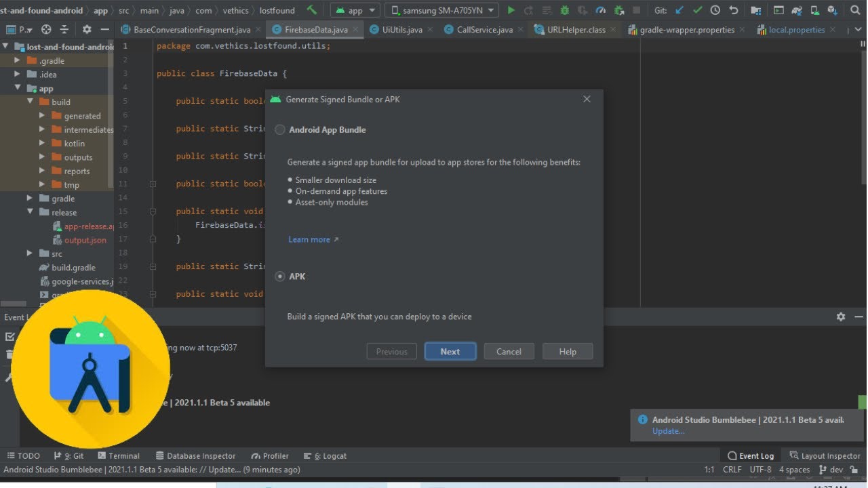Screen dimensions: 868x488
Task: Click Git Commit checkmark icon
Action: coord(697,10)
